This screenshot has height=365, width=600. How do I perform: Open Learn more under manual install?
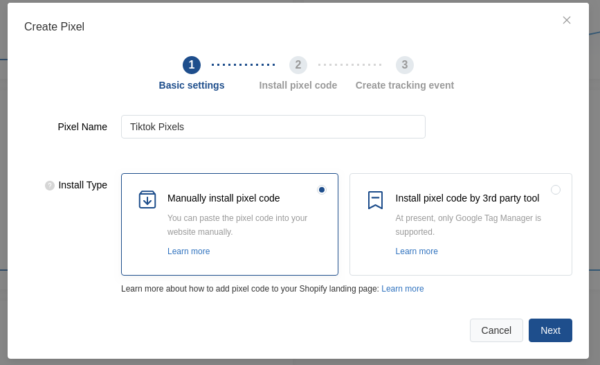(189, 251)
